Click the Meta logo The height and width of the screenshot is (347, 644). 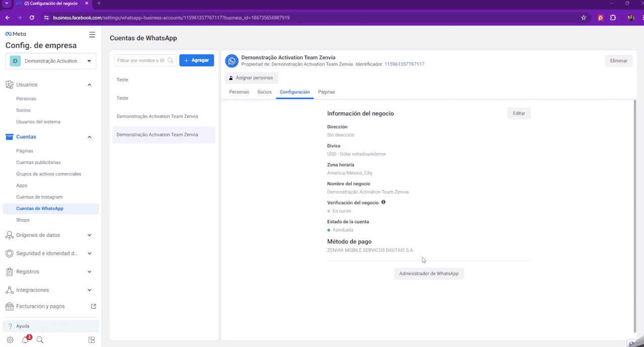click(x=16, y=34)
